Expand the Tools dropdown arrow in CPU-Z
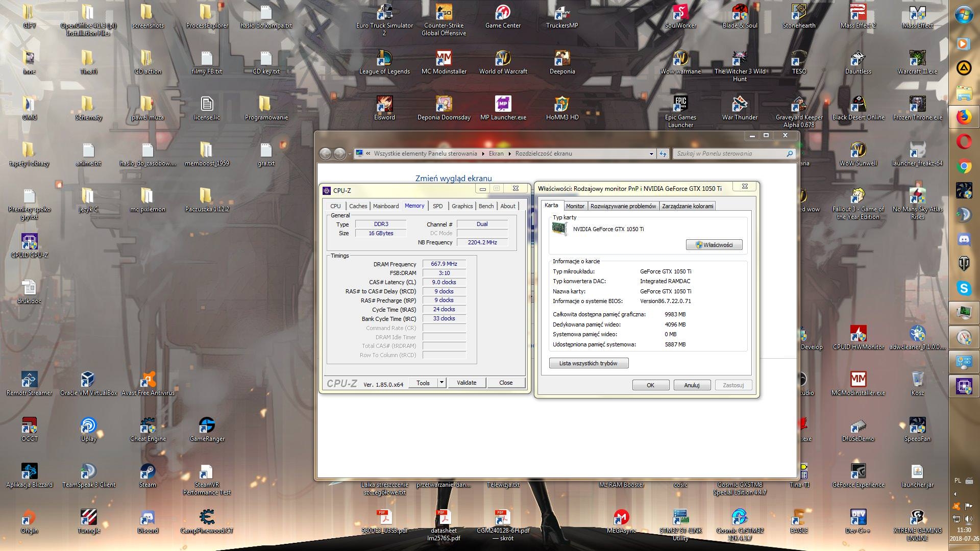 click(442, 383)
